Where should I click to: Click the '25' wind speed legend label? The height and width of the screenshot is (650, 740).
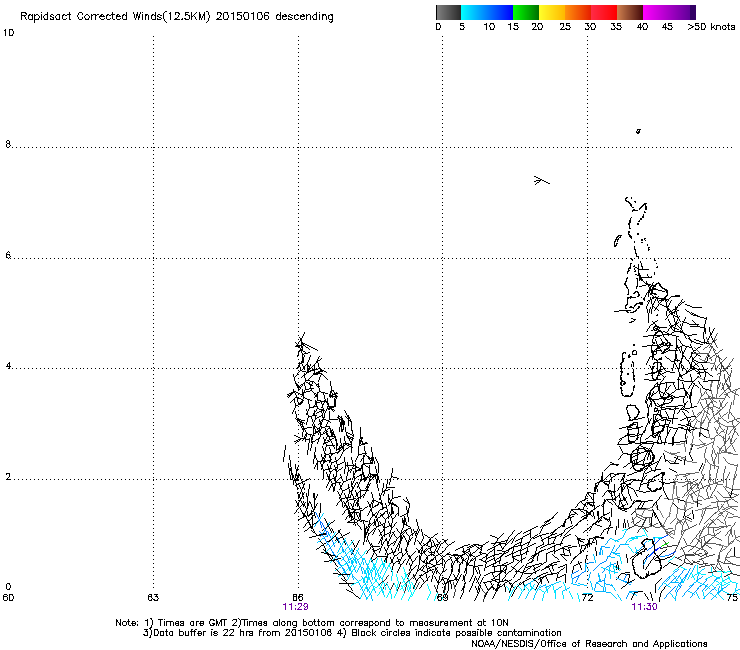(x=565, y=27)
